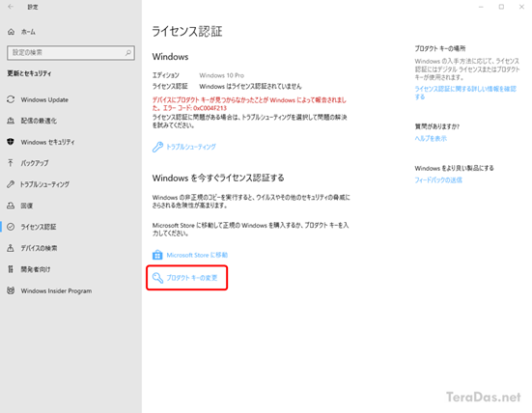Select Windows Update in the sidebar

(x=44, y=99)
